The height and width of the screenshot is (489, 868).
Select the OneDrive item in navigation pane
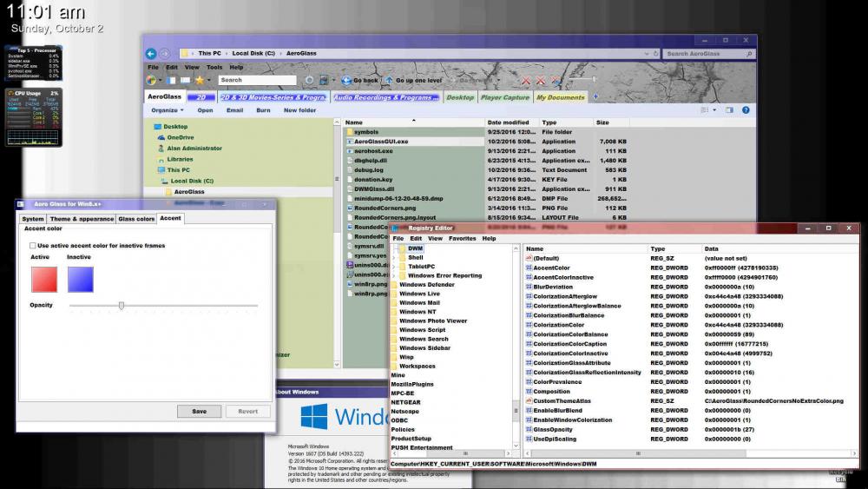pos(180,137)
